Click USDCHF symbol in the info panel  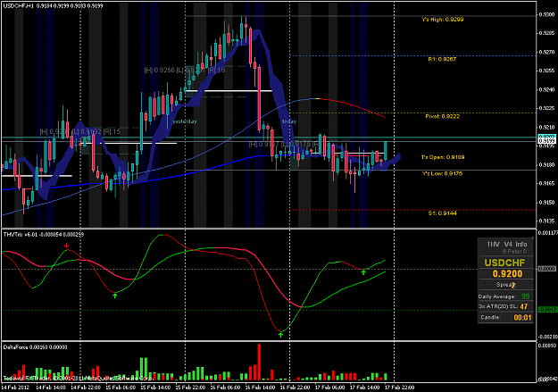pyautogui.click(x=504, y=263)
